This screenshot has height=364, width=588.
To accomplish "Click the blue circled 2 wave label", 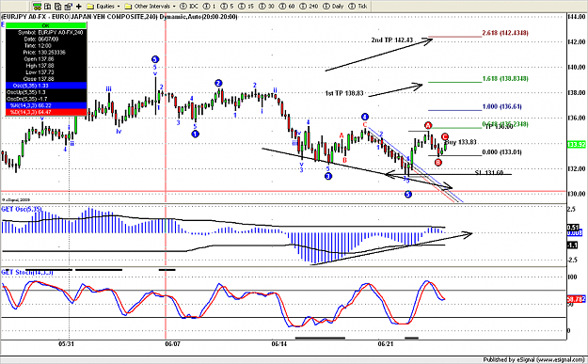I will (x=218, y=83).
